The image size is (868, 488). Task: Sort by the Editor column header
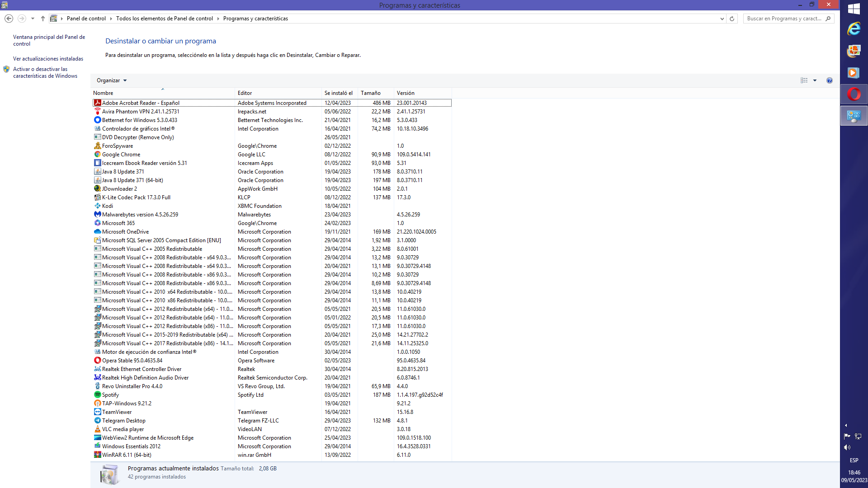[278, 93]
